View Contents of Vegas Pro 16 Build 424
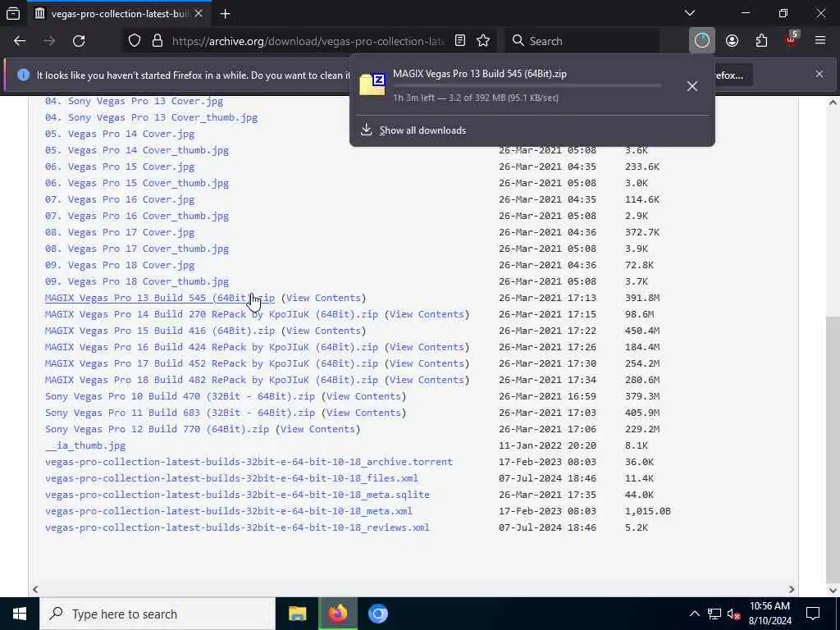This screenshot has width=840, height=630. point(427,347)
